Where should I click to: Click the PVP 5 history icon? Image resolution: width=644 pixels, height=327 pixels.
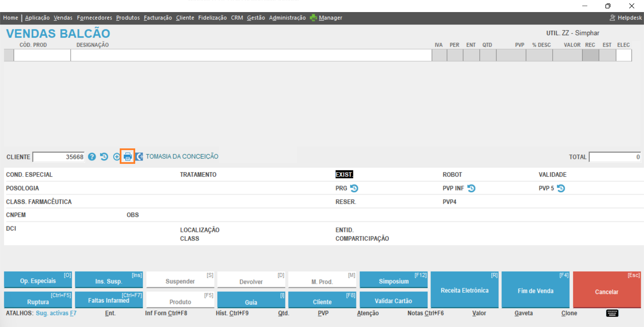click(561, 188)
